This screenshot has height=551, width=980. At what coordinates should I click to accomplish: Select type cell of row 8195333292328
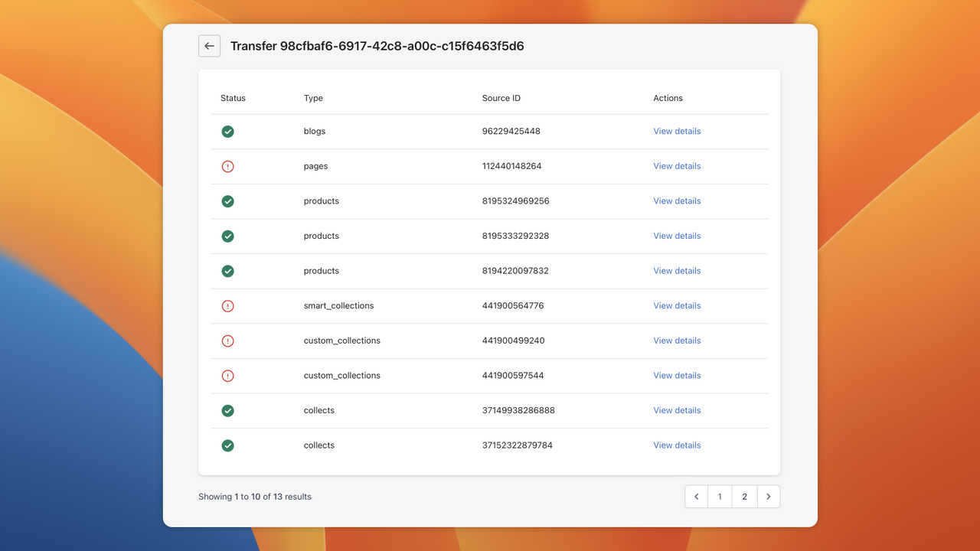point(322,236)
